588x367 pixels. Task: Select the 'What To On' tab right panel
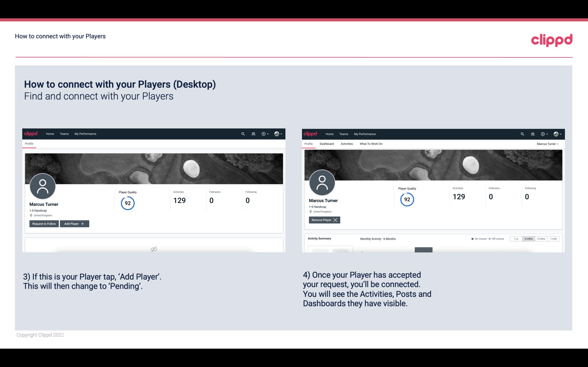point(371,144)
